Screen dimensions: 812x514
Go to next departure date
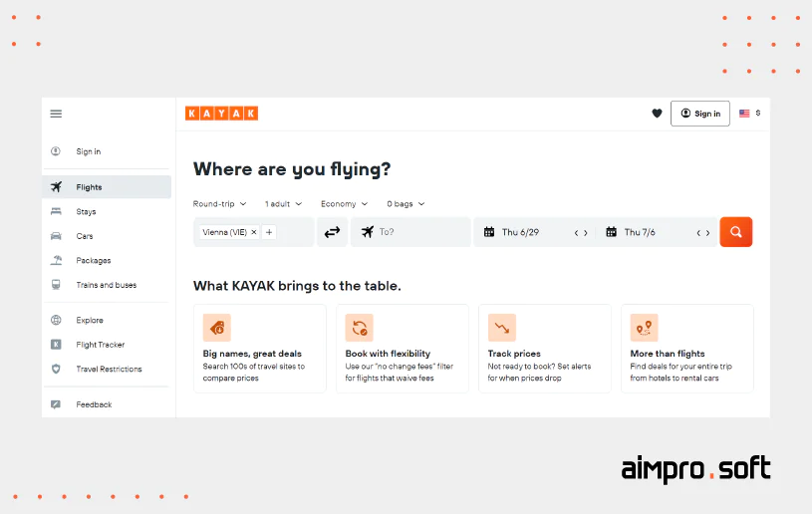(x=586, y=233)
